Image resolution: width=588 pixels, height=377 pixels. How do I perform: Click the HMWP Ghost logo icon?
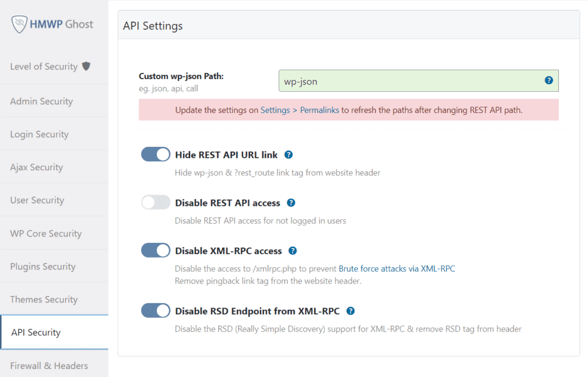coord(20,24)
